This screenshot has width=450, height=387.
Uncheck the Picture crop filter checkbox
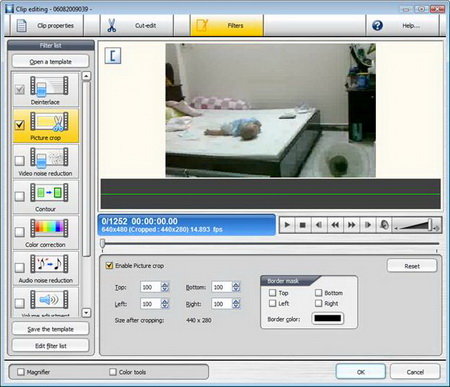[x=20, y=125]
